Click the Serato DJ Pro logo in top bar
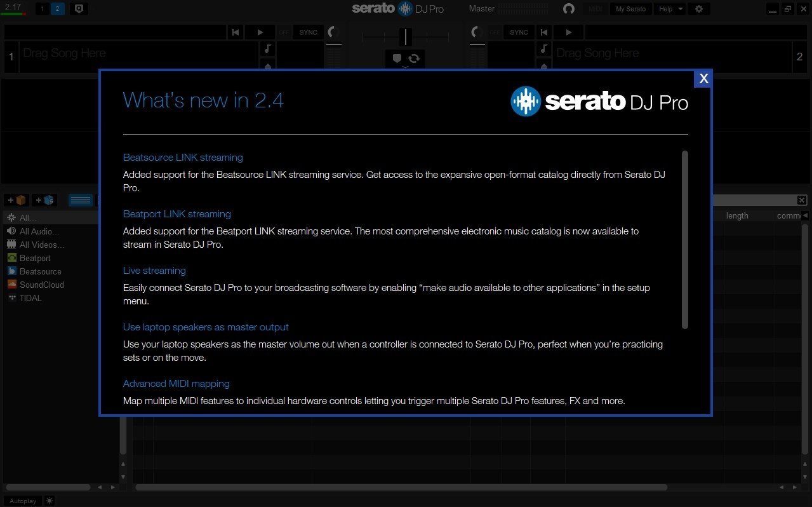The height and width of the screenshot is (507, 812). pos(398,9)
